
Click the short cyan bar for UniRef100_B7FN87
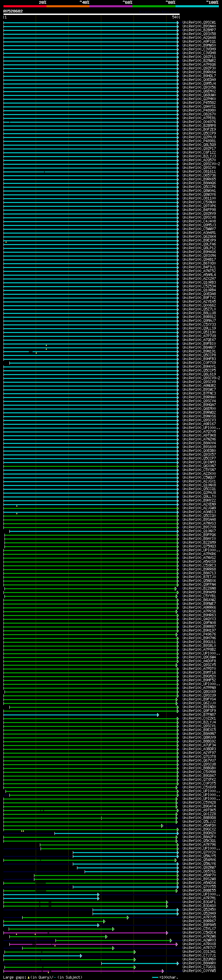click(81, 715)
